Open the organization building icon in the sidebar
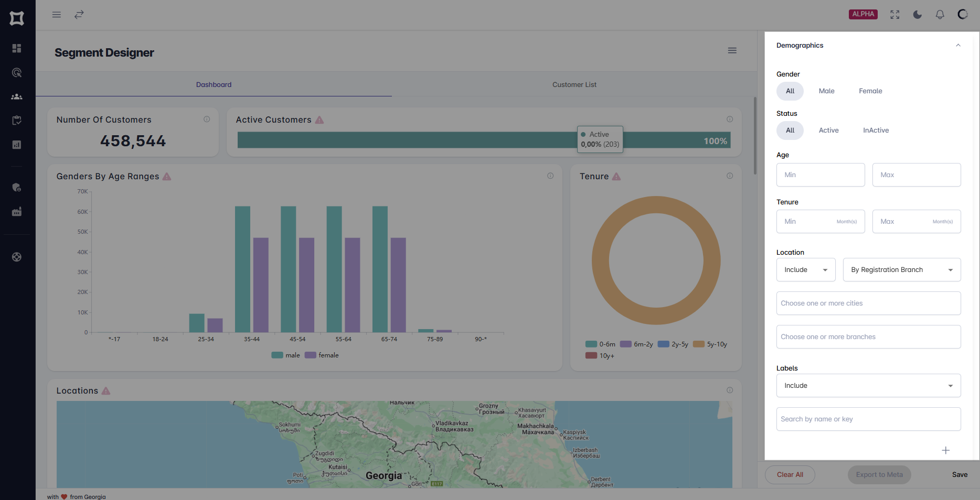 coord(16,211)
